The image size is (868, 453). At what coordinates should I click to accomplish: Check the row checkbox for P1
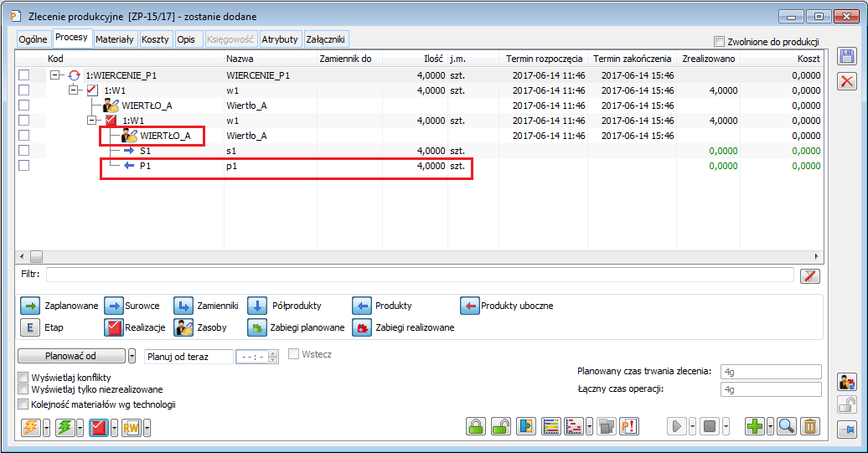tap(23, 166)
